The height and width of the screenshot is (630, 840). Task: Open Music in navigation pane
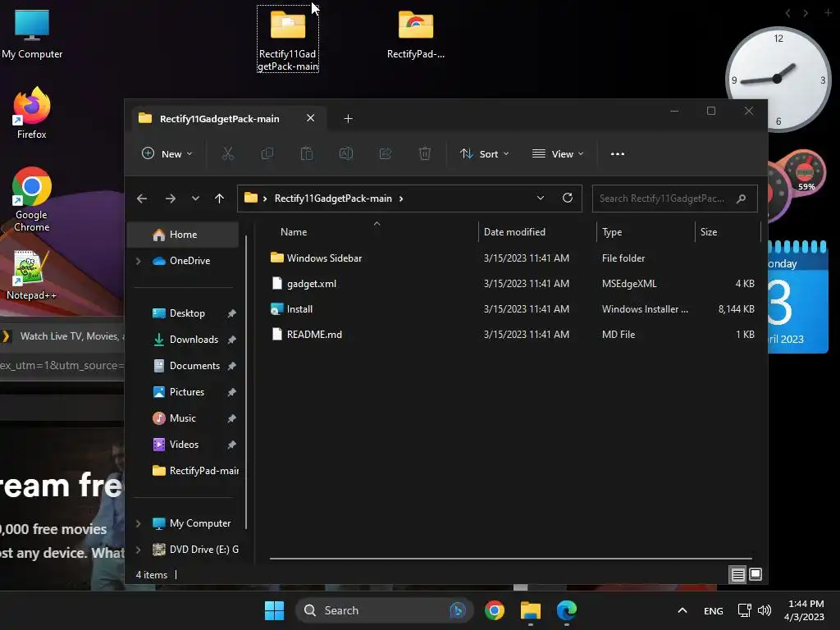pos(185,418)
